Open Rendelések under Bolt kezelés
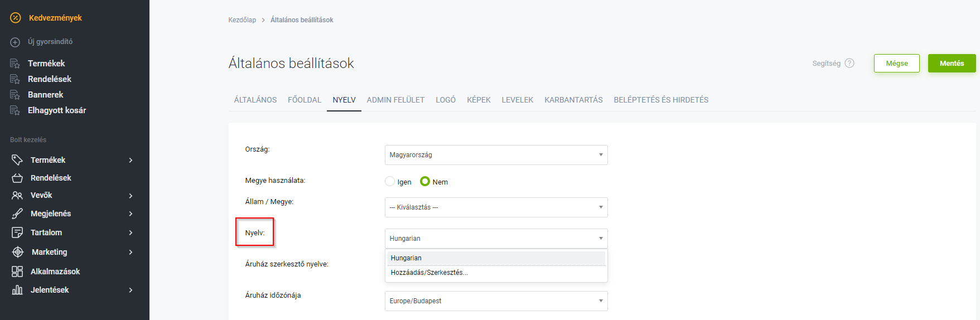980x320 pixels. tap(51, 178)
